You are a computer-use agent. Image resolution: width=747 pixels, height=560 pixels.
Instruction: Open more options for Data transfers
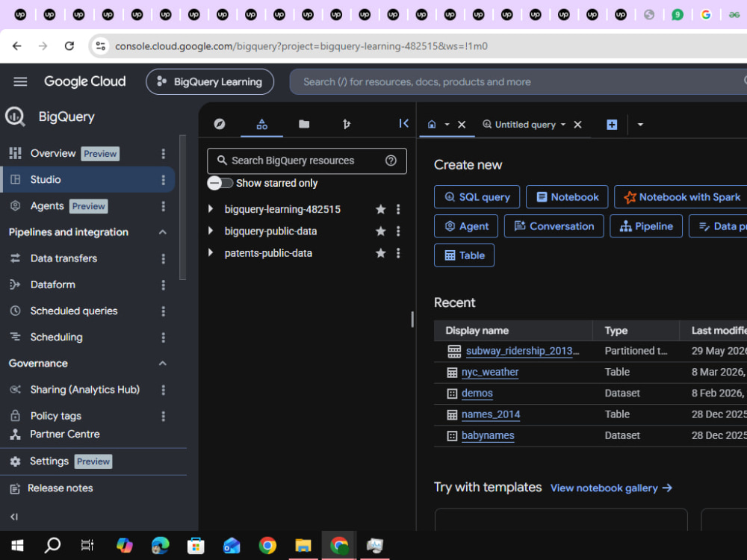click(164, 258)
